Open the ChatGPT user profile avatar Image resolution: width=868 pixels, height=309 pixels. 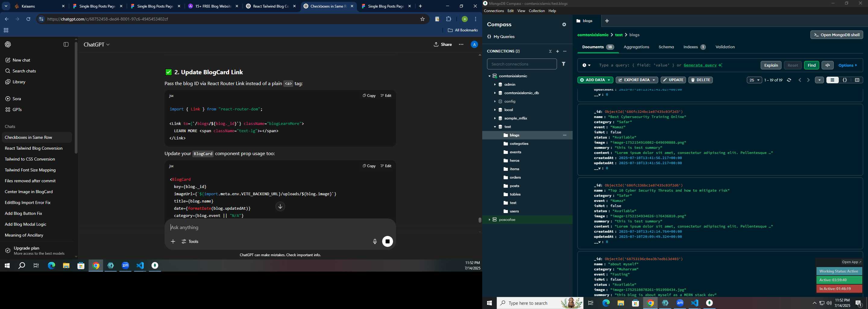[474, 45]
